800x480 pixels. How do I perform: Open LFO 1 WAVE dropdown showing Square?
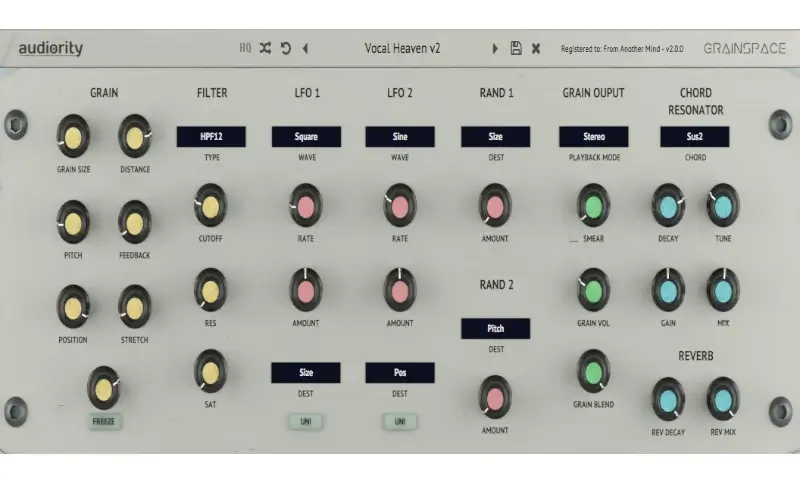pos(306,137)
